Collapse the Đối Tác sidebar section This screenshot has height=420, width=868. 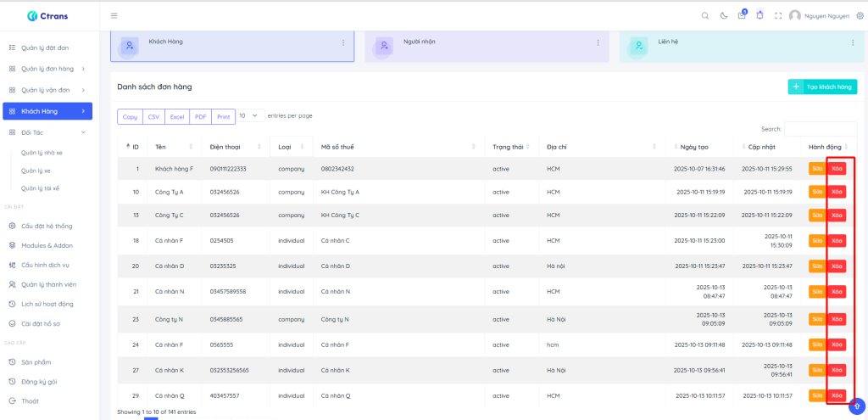(83, 132)
